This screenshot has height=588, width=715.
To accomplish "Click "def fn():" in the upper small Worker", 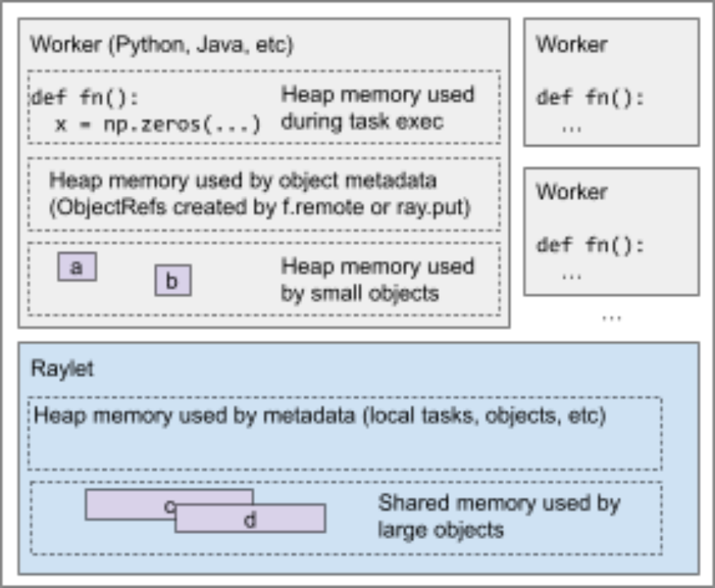I will 590,98.
